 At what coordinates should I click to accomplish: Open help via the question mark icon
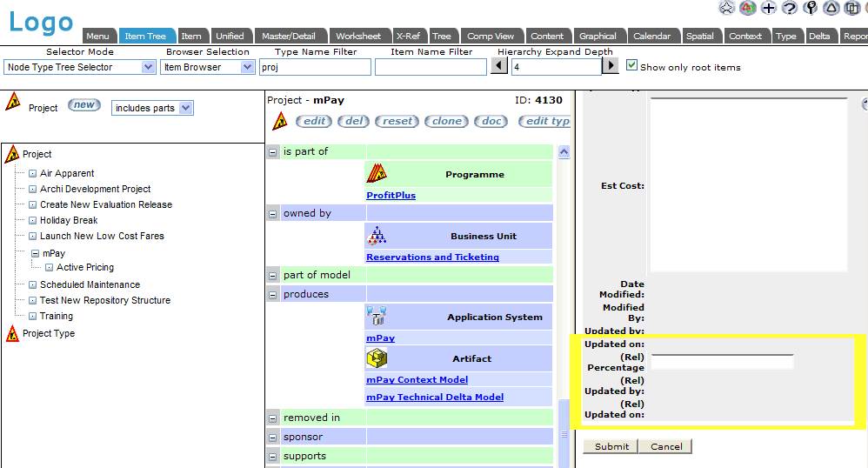789,8
